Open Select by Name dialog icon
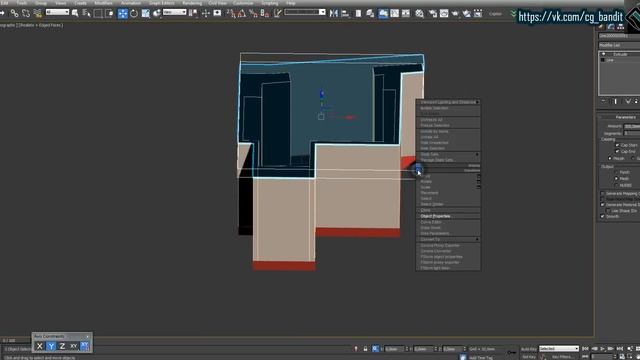Screen dimensions: 640x360 coord(87,13)
